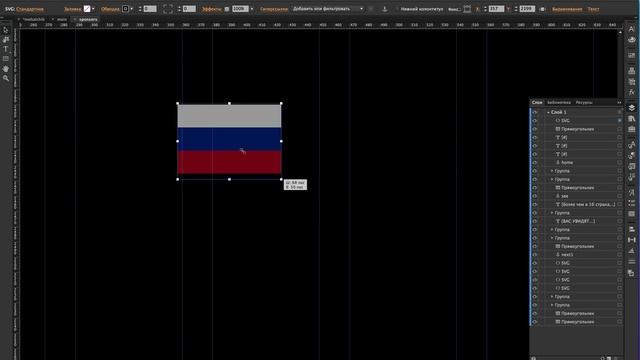Toggle lock box on next1 row
The height and width of the screenshot is (360, 640).
pos(620,255)
